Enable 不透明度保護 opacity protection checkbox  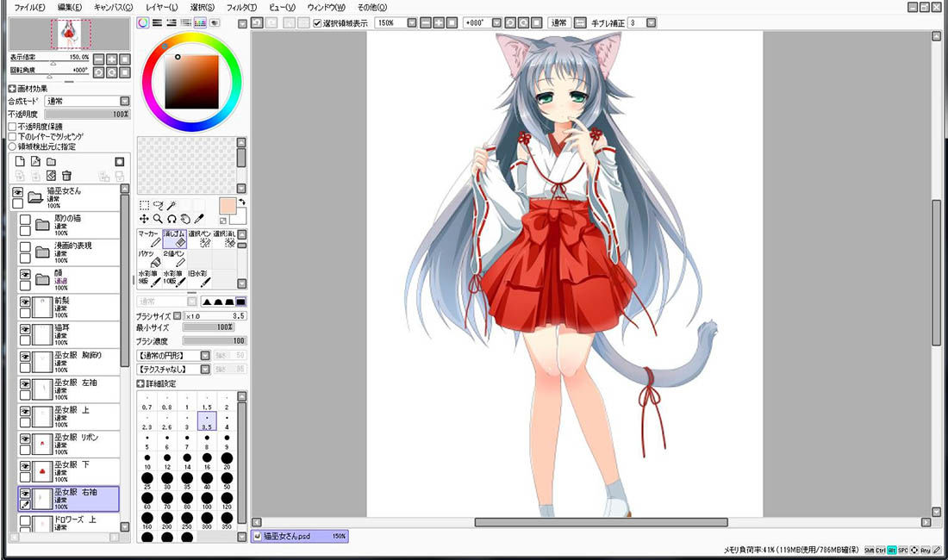pyautogui.click(x=12, y=127)
